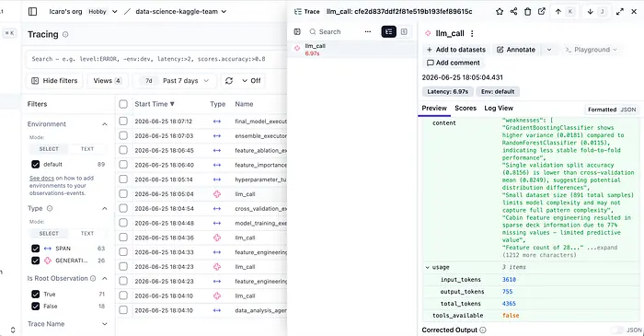Image resolution: width=644 pixels, height=336 pixels.
Task: Click Annotate button
Action: click(x=516, y=50)
